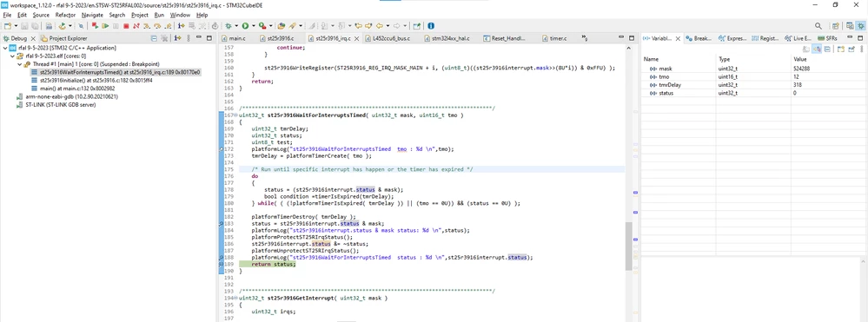
Task: Open Variables view menu (three dots)
Action: [861, 49]
